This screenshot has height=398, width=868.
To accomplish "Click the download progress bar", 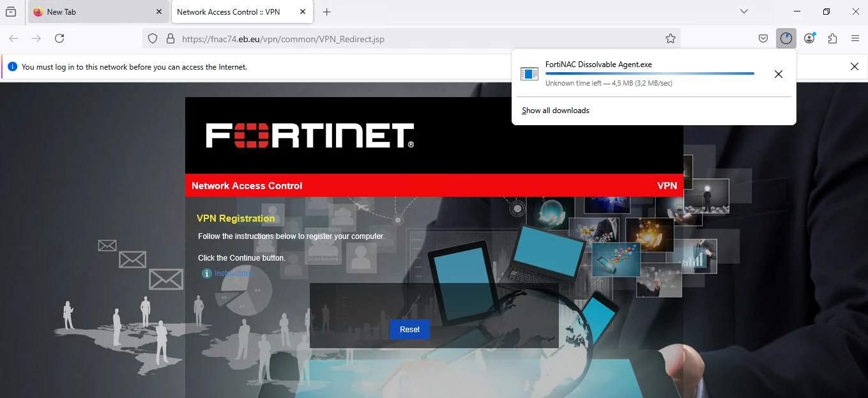I will click(650, 73).
